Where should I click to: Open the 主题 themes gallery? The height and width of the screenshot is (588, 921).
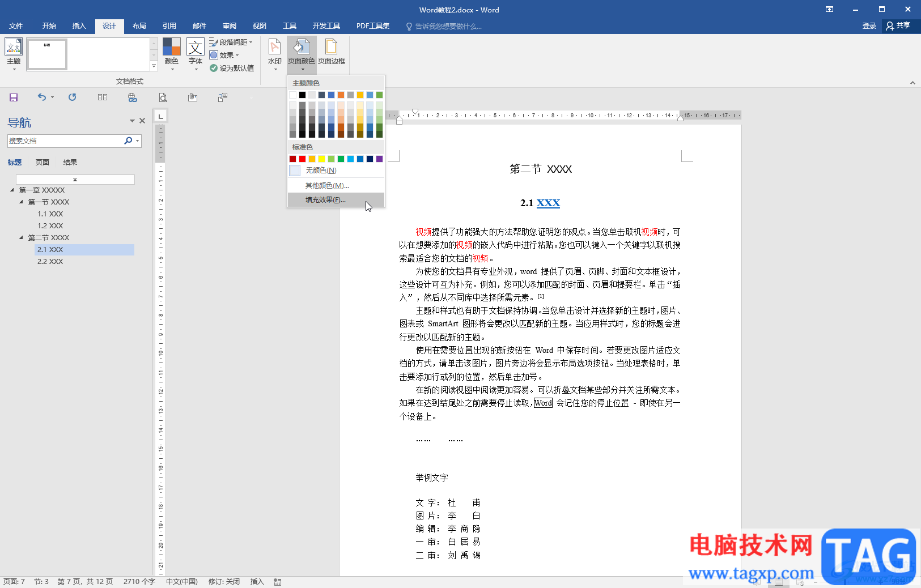tap(14, 54)
